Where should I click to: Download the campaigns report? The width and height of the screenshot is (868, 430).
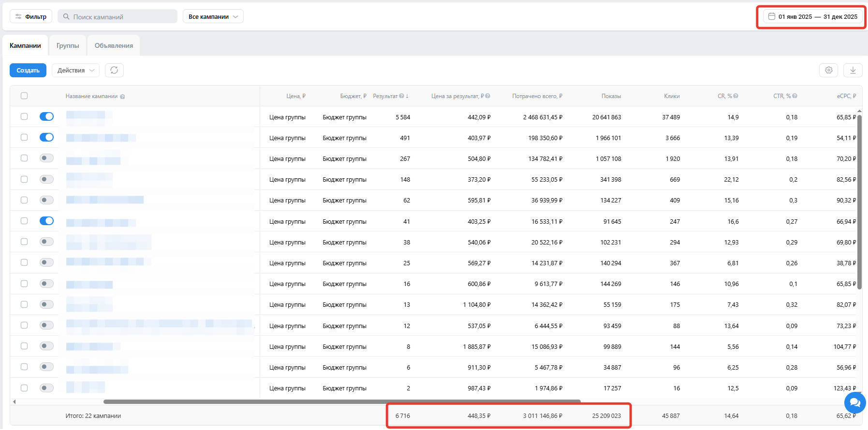(x=853, y=70)
